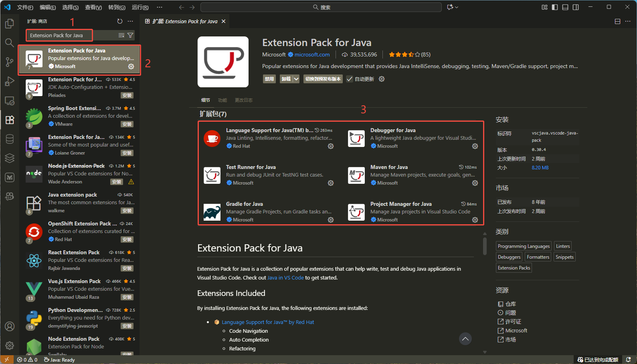Open the Java in VS Code link

point(285,278)
